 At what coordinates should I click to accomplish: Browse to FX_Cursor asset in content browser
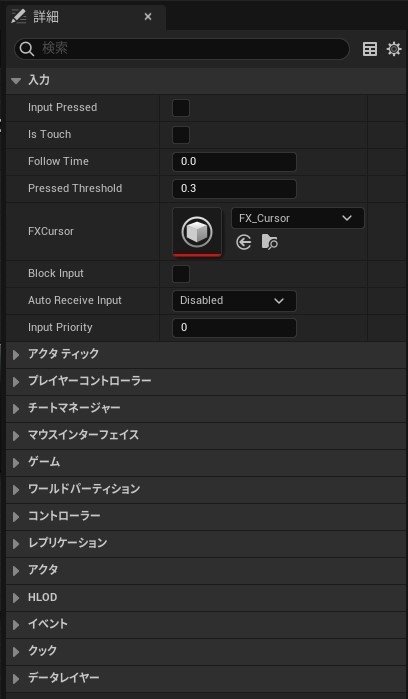click(x=270, y=243)
